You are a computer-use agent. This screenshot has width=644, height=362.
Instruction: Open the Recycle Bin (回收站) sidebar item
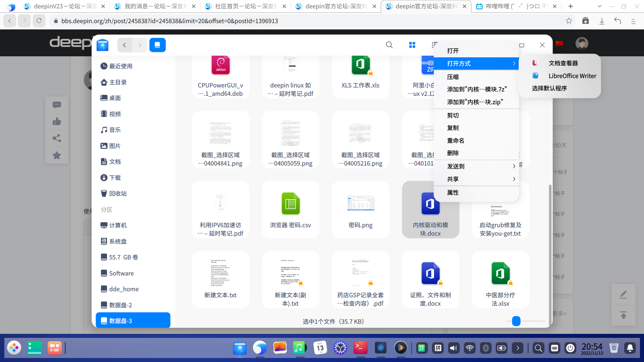(118, 193)
